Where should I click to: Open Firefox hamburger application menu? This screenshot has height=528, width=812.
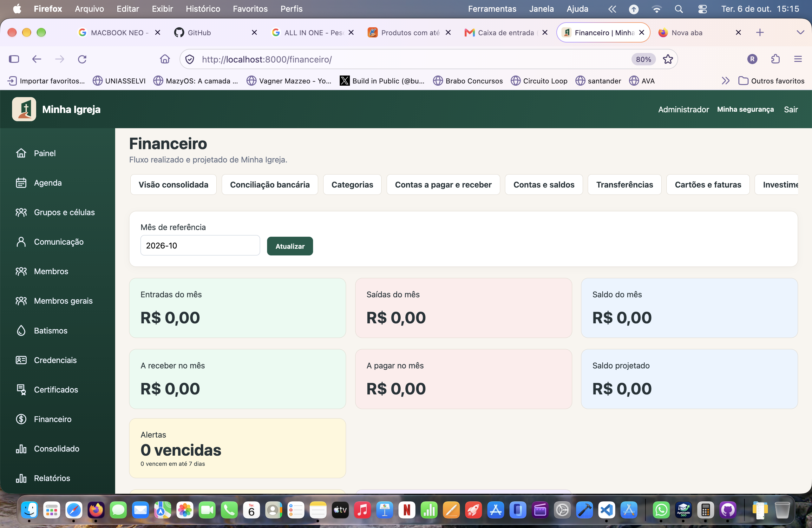[x=798, y=59]
